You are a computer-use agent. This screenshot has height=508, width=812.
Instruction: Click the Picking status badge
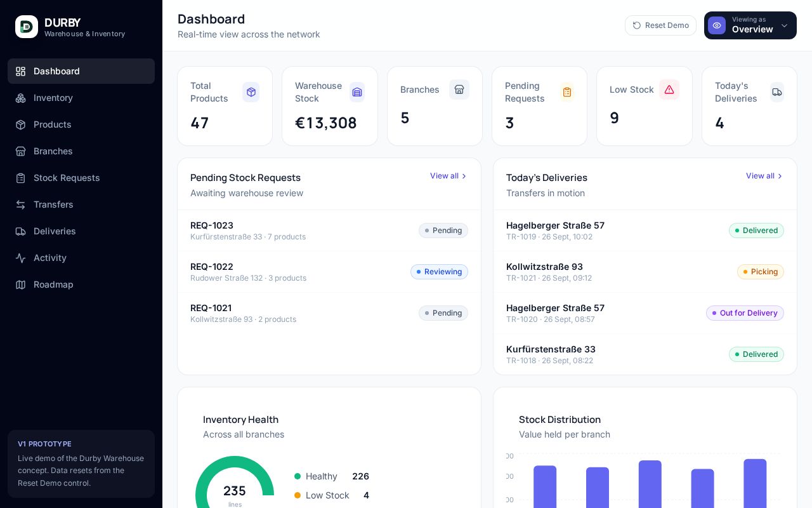click(761, 272)
